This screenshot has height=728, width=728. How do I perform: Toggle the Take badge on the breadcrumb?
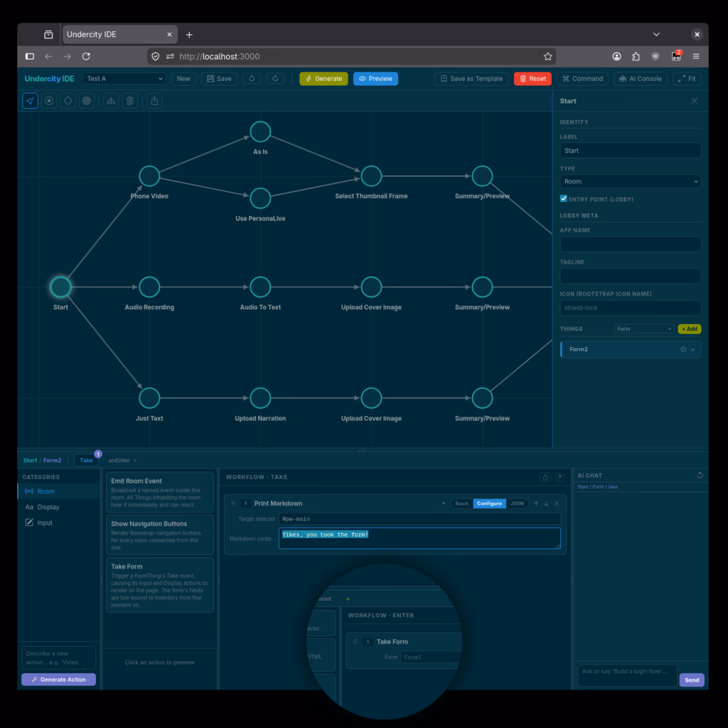click(86, 460)
